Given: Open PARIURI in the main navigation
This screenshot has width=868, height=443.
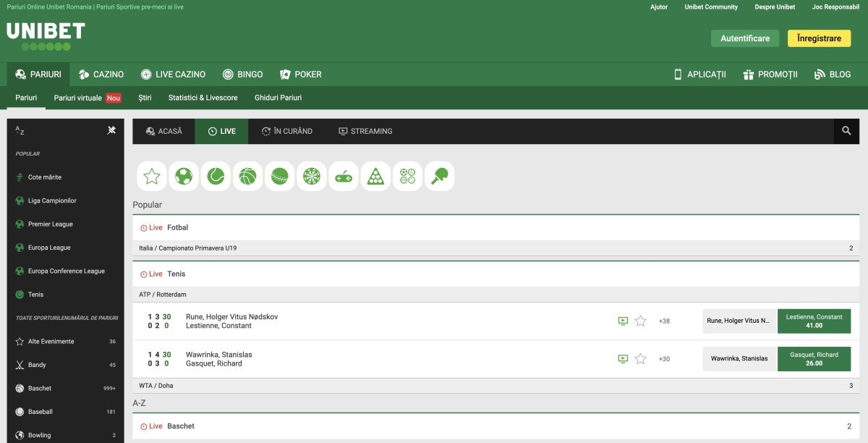Looking at the screenshot, I should [x=38, y=74].
